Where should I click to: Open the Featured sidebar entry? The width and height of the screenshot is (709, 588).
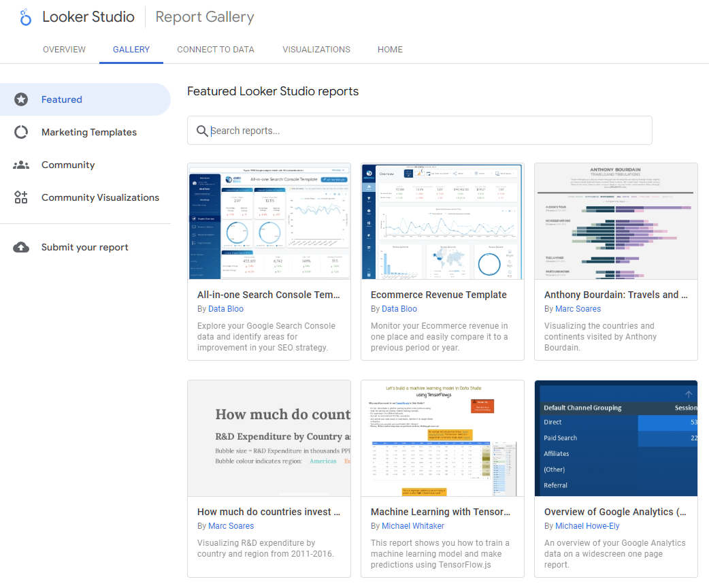pyautogui.click(x=62, y=99)
